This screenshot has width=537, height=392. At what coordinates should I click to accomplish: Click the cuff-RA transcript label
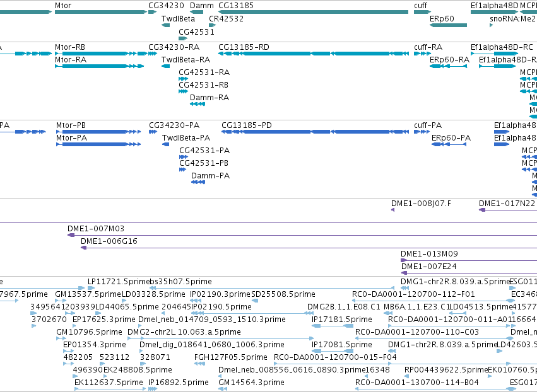[428, 47]
